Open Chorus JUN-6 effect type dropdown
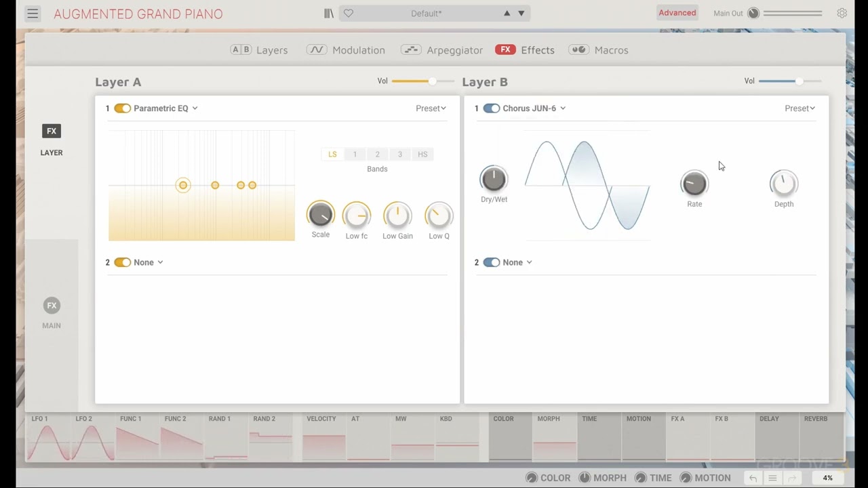This screenshot has height=488, width=868. 534,108
